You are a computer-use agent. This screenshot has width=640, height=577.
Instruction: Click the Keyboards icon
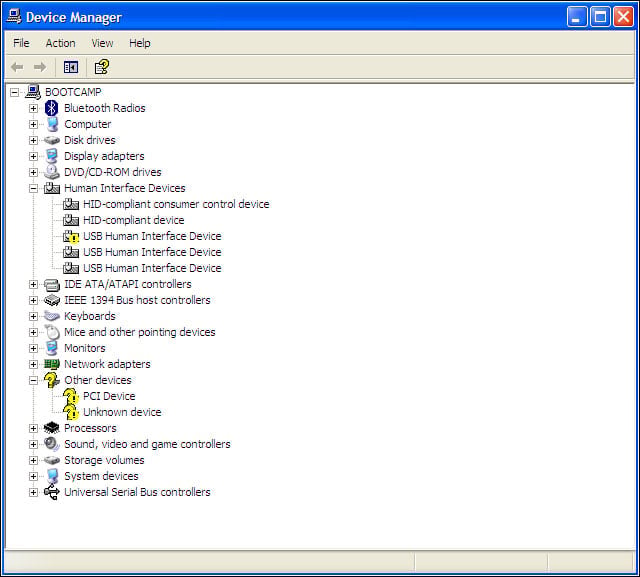pos(52,316)
